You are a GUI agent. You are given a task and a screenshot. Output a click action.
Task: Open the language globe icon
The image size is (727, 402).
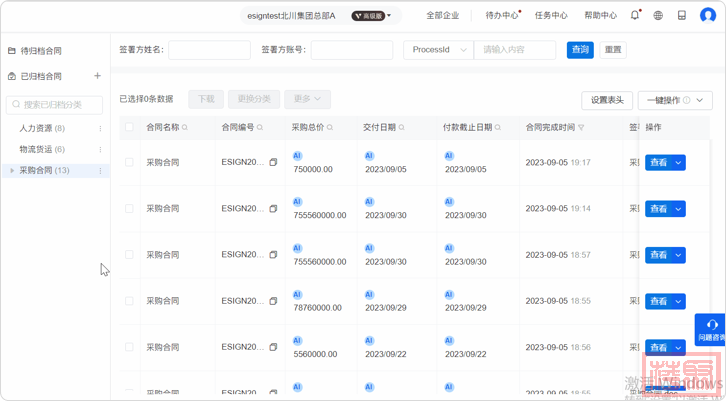point(658,15)
